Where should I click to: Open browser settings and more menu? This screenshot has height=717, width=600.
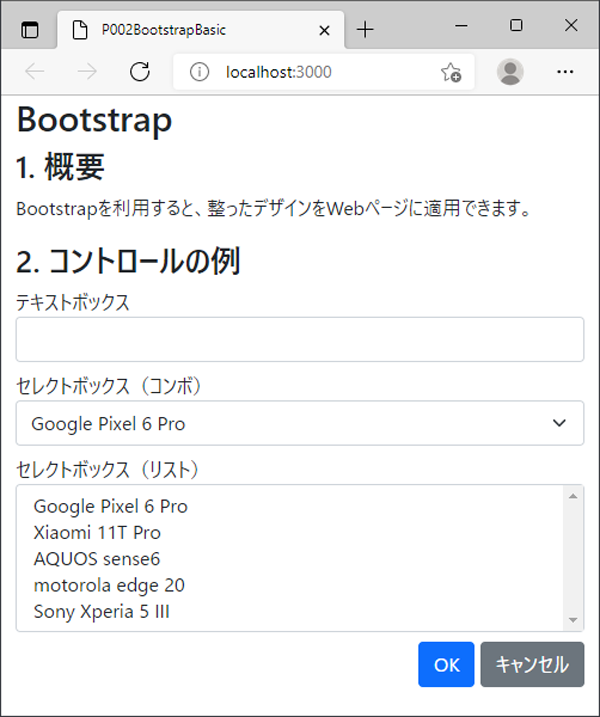click(565, 72)
